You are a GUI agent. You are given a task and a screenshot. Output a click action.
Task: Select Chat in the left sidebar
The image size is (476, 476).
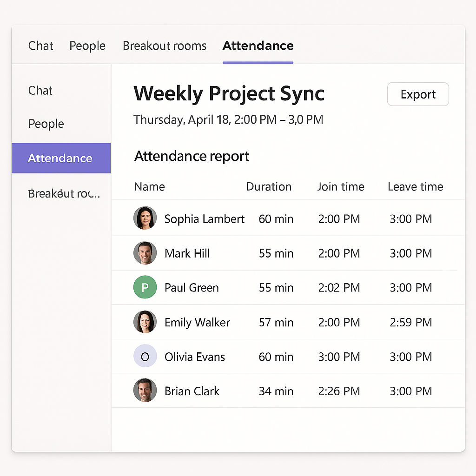[x=40, y=91]
